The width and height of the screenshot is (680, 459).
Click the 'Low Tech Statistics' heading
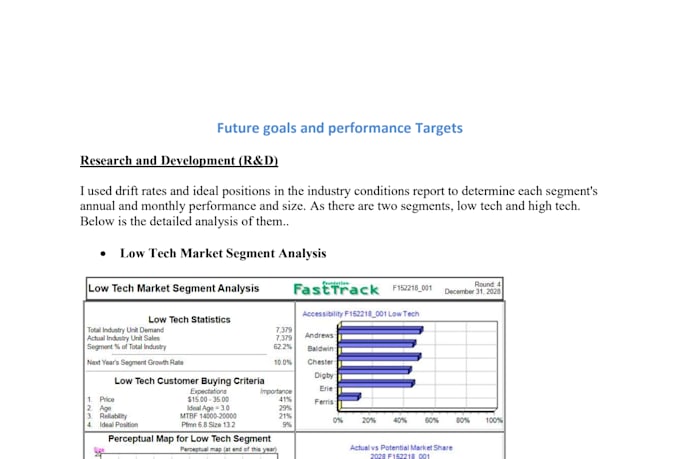click(190, 320)
